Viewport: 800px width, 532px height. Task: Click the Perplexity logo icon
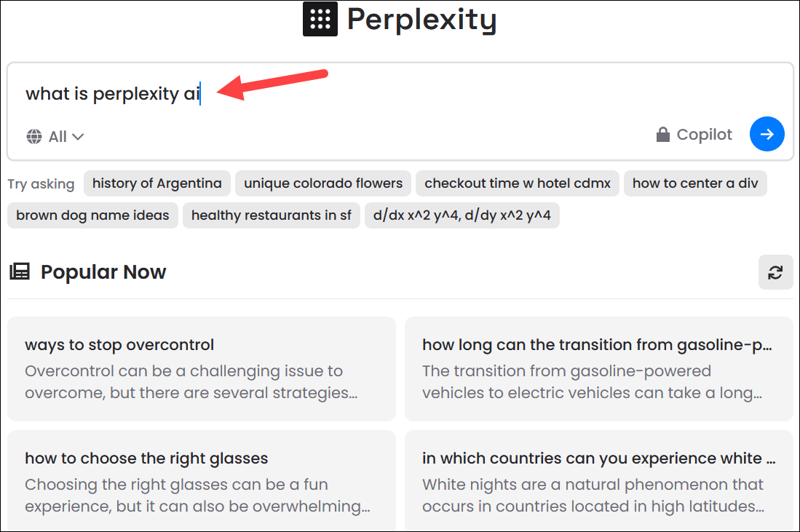[x=320, y=19]
